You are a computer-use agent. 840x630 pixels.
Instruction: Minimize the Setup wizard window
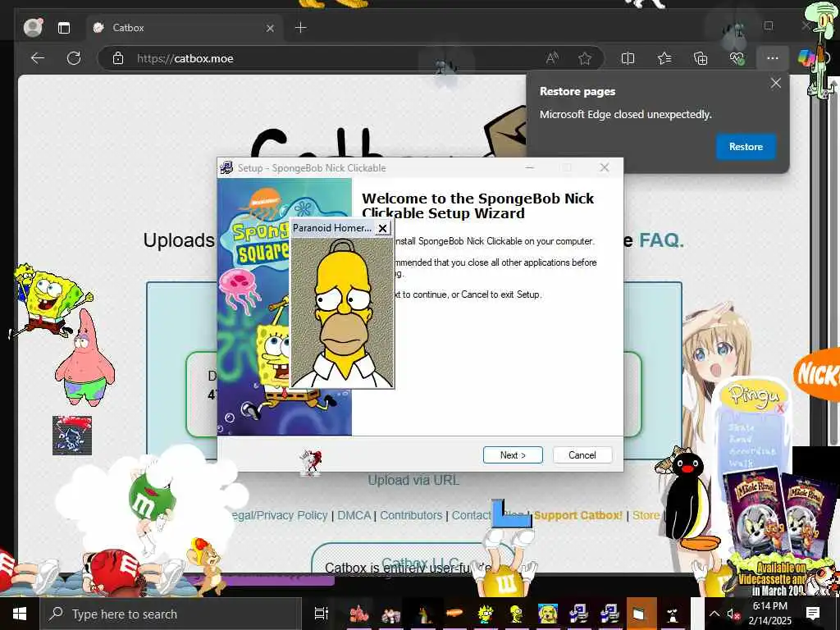click(529, 167)
